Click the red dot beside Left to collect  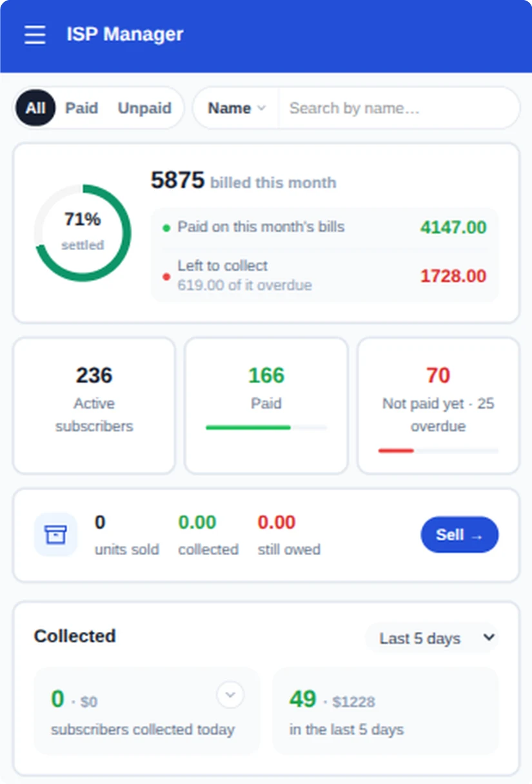(166, 277)
